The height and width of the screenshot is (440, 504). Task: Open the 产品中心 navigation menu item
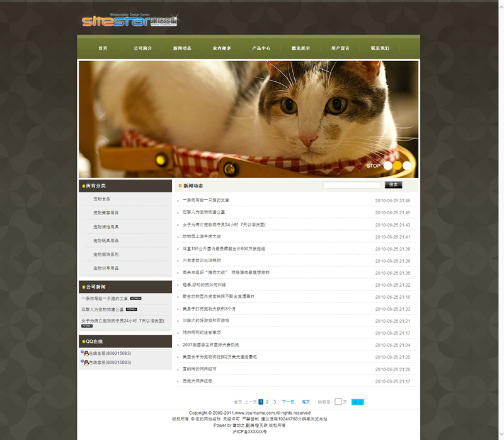[x=261, y=48]
